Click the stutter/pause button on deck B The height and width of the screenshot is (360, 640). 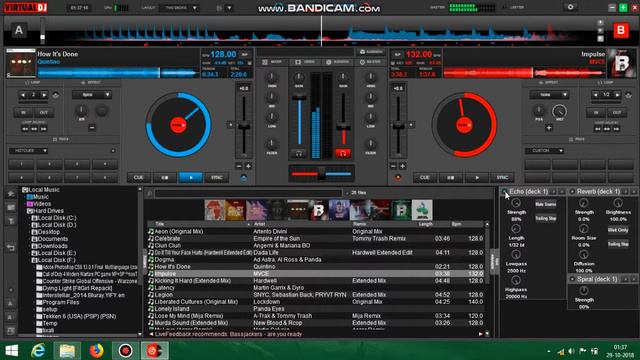pos(451,178)
